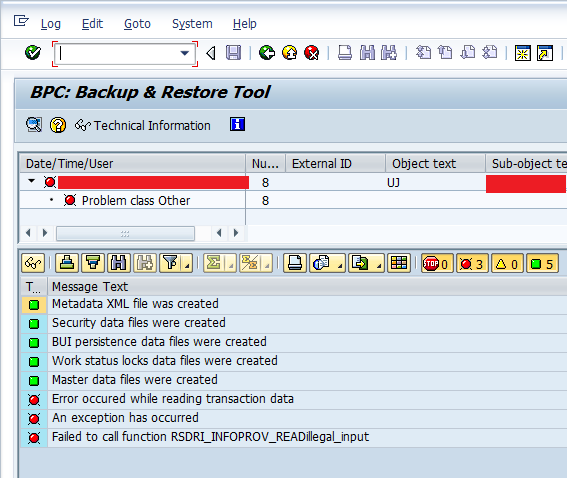The height and width of the screenshot is (478, 567).
Task: Click the yellow Help question mark icon
Action: click(x=58, y=125)
